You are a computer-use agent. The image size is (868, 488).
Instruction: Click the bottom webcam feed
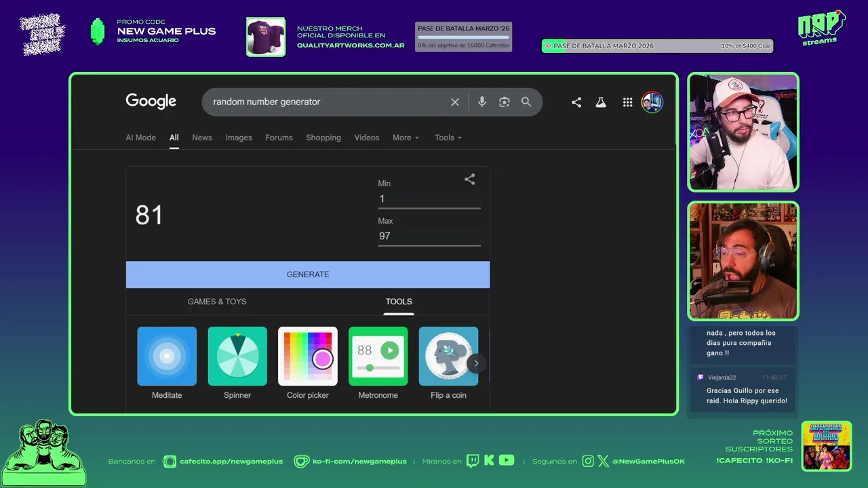pos(743,261)
